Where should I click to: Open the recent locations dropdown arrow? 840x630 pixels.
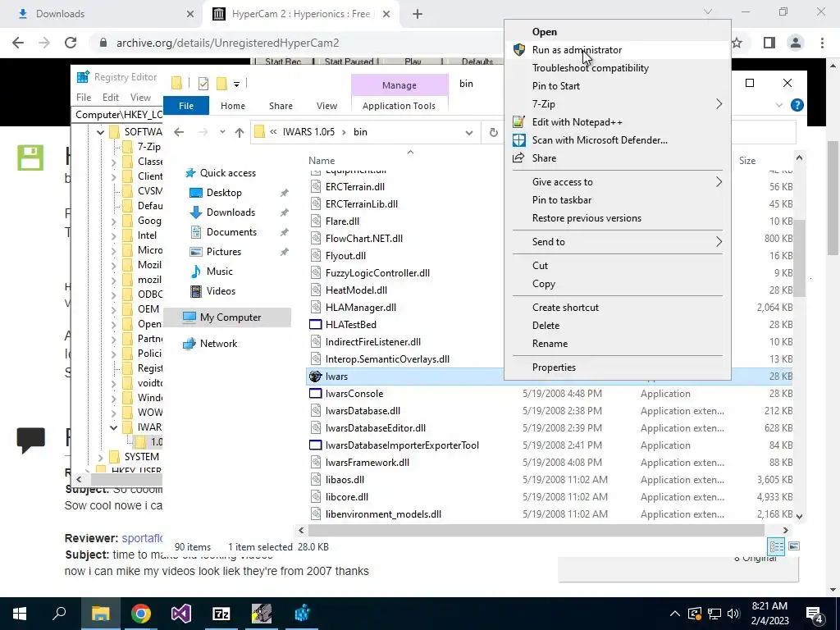coord(222,132)
